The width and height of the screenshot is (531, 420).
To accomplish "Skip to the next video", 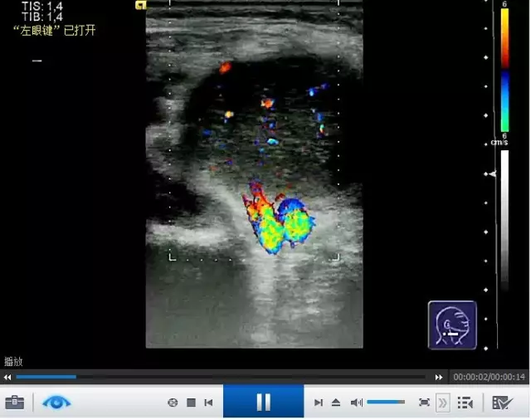I will [319, 403].
